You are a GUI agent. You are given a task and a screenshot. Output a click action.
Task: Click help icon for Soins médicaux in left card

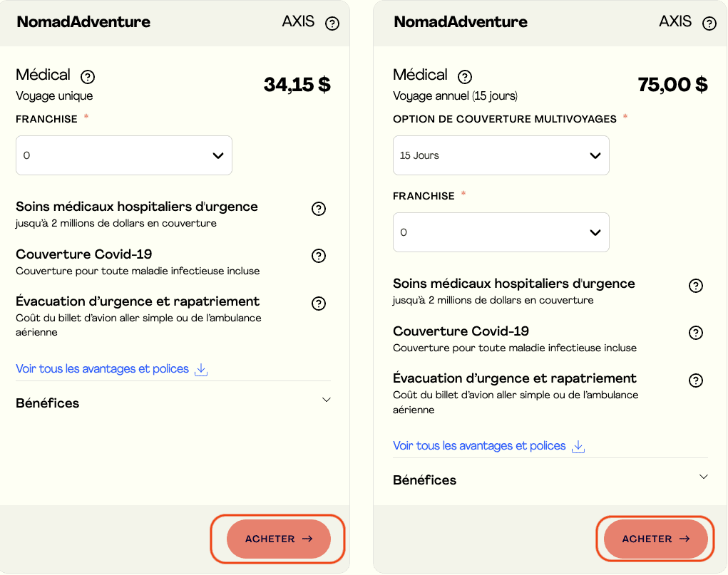[x=319, y=209]
